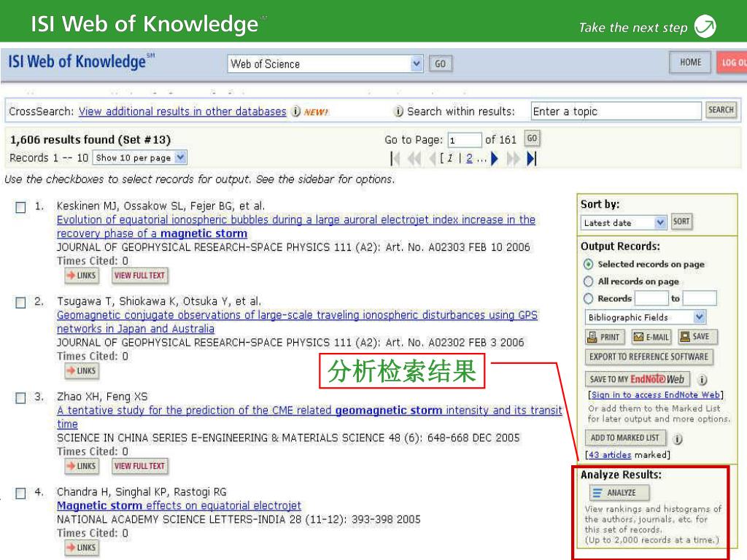This screenshot has width=747, height=560.
Task: Select checkbox for record 3 Zhao
Action: click(20, 398)
